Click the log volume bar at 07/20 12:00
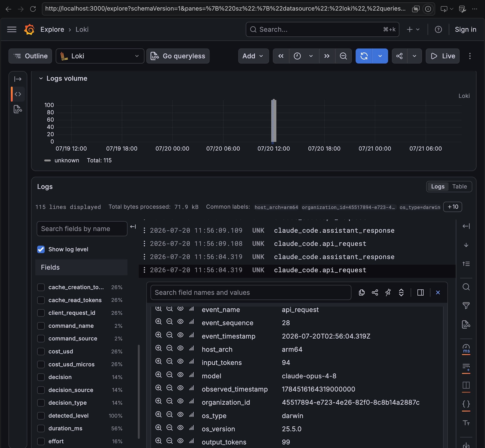The image size is (485, 448). pos(274,121)
